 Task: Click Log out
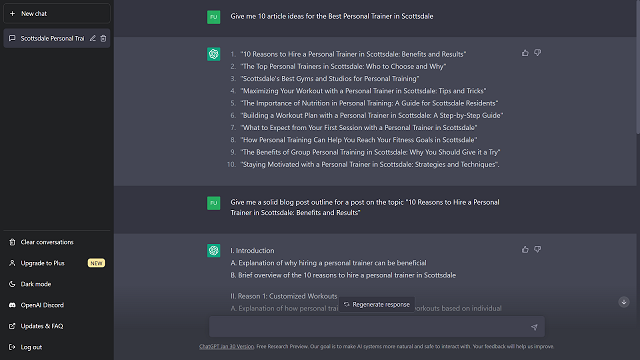[57, 347]
